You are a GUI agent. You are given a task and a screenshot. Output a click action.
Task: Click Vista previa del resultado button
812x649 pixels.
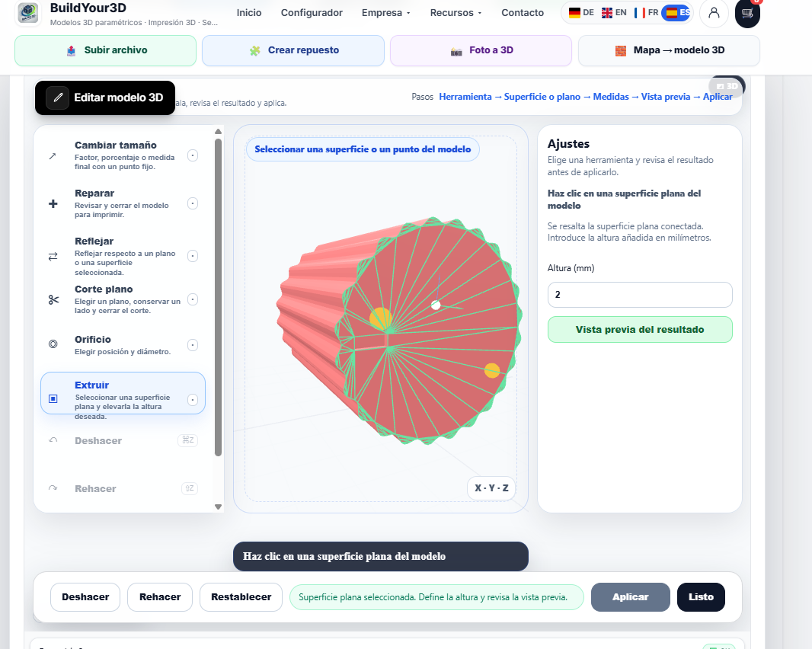[x=640, y=329]
